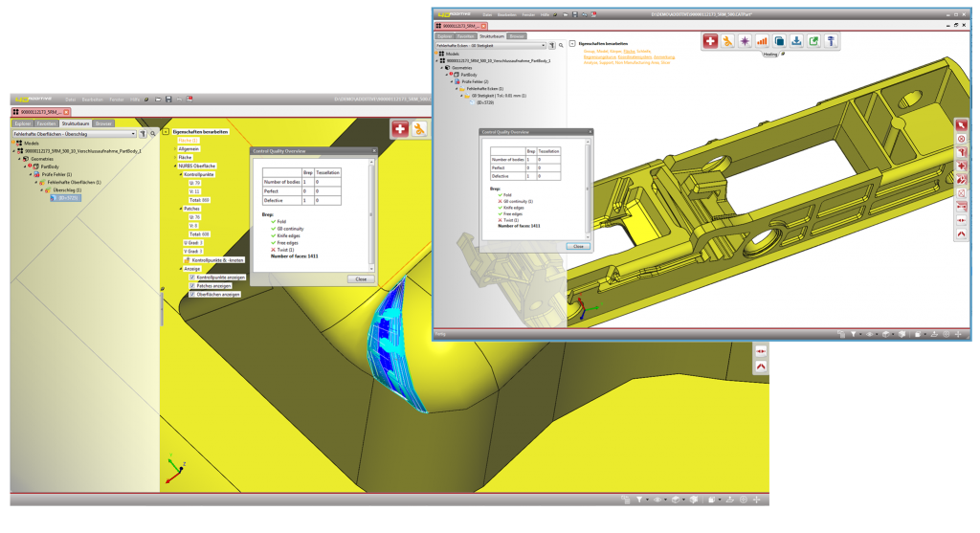Click the blue clamp tool icon in right window
Viewport: 980px width, 533px height.
(x=831, y=41)
